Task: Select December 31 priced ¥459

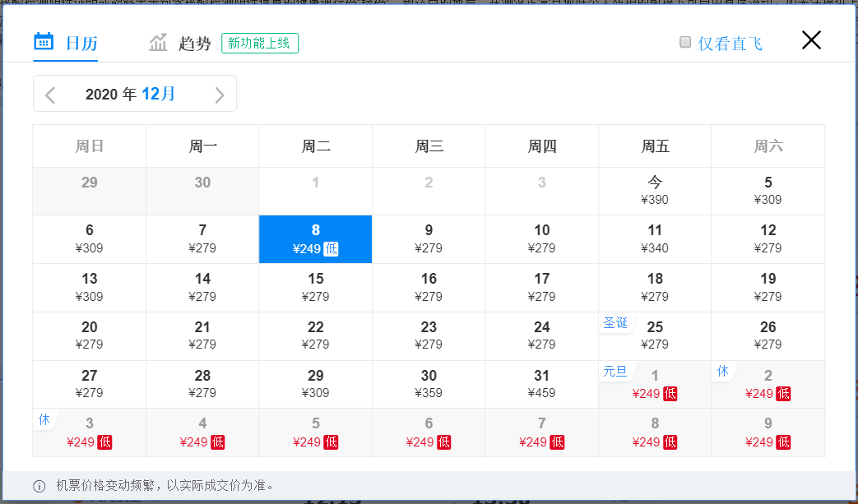Action: pos(542,384)
